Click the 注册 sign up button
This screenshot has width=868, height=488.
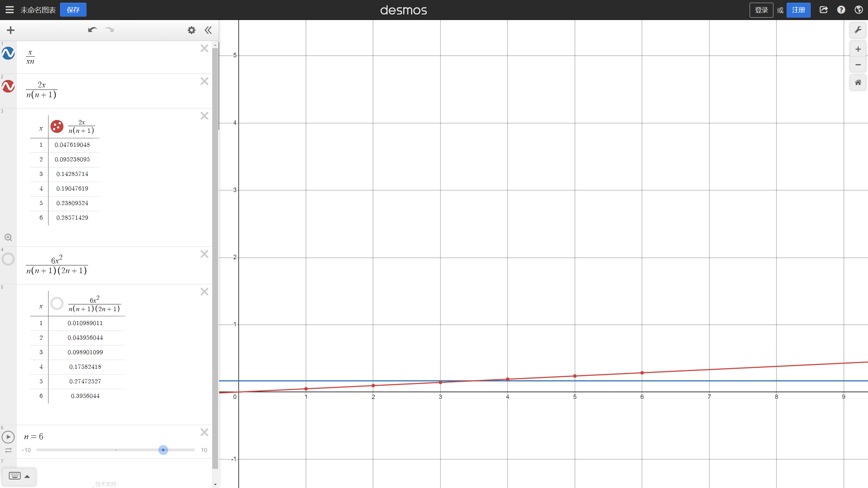798,10
